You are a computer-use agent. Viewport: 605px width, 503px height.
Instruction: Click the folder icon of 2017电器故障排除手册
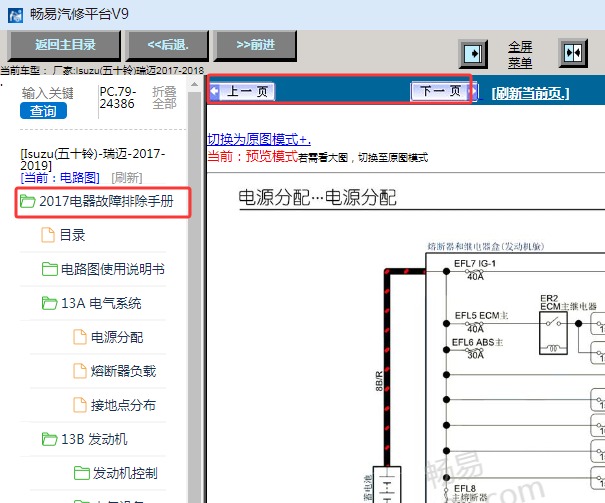click(27, 201)
